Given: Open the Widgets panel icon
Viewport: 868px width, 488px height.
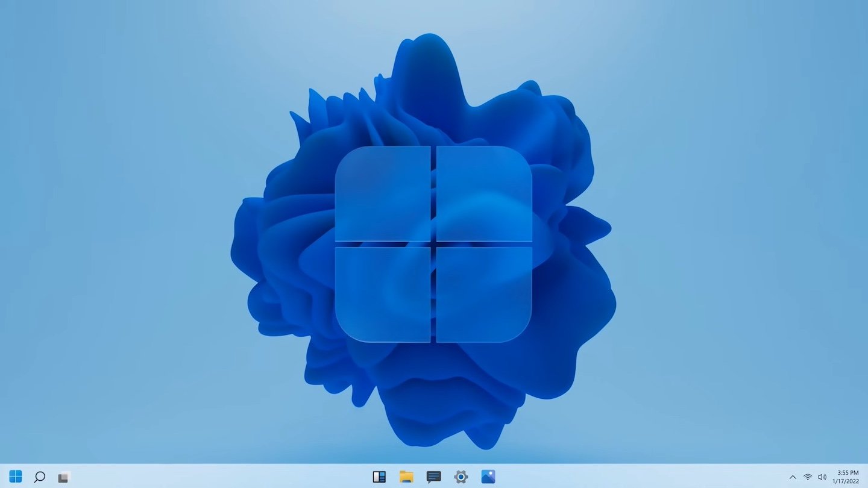Looking at the screenshot, I should click(379, 477).
